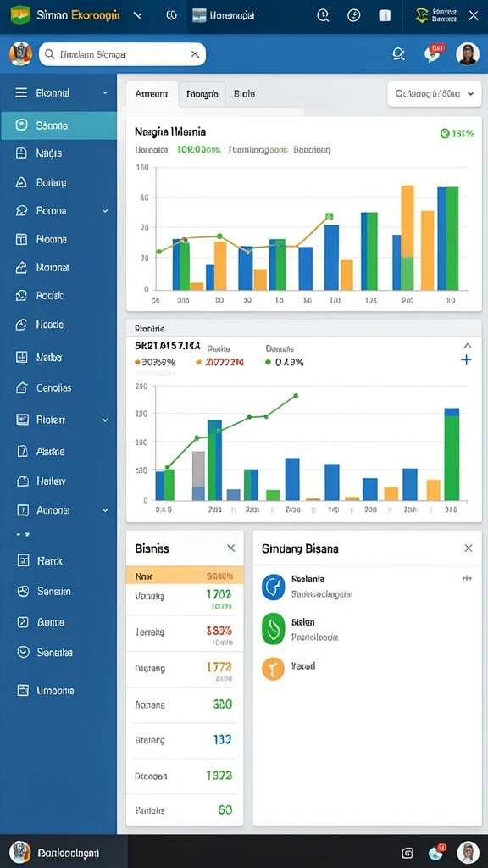The image size is (488, 868).
Task: Click the blue Seelania circle icon
Action: (273, 587)
